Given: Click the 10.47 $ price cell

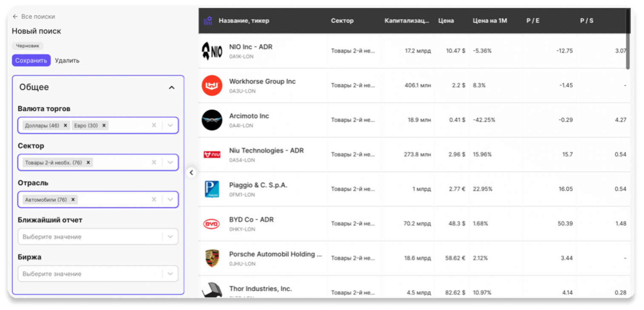Looking at the screenshot, I should (x=455, y=51).
